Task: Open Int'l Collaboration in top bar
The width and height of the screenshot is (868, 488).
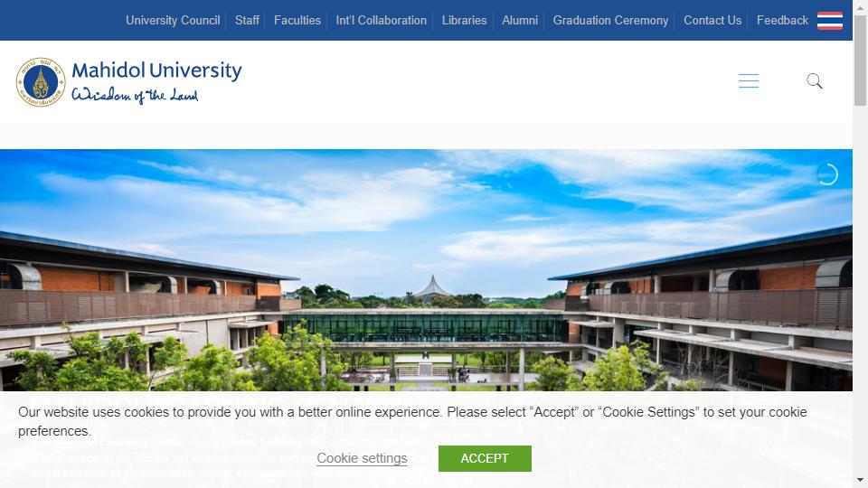Action: [381, 21]
